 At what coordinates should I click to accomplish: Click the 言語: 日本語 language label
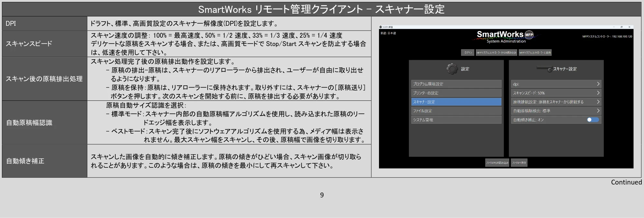[x=388, y=33]
